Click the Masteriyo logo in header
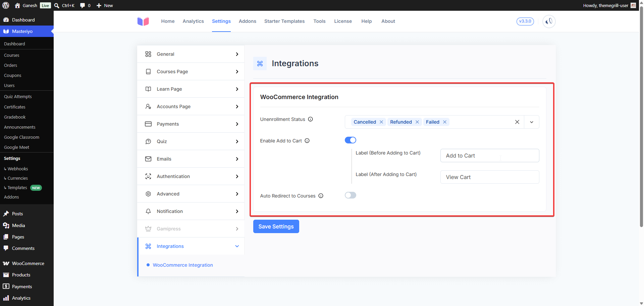 click(x=143, y=21)
